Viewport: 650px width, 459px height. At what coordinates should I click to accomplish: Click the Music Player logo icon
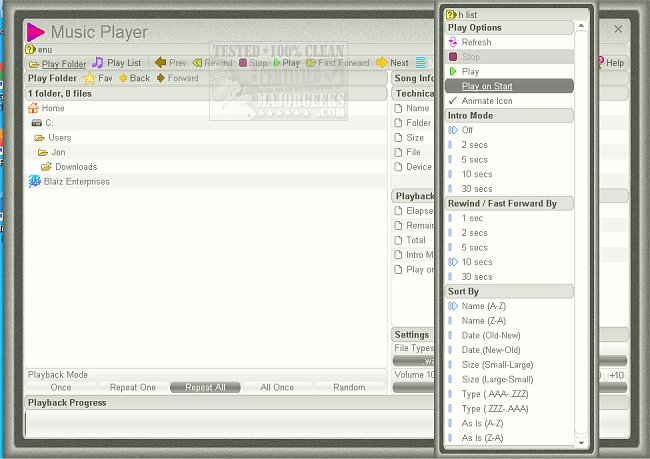click(36, 32)
